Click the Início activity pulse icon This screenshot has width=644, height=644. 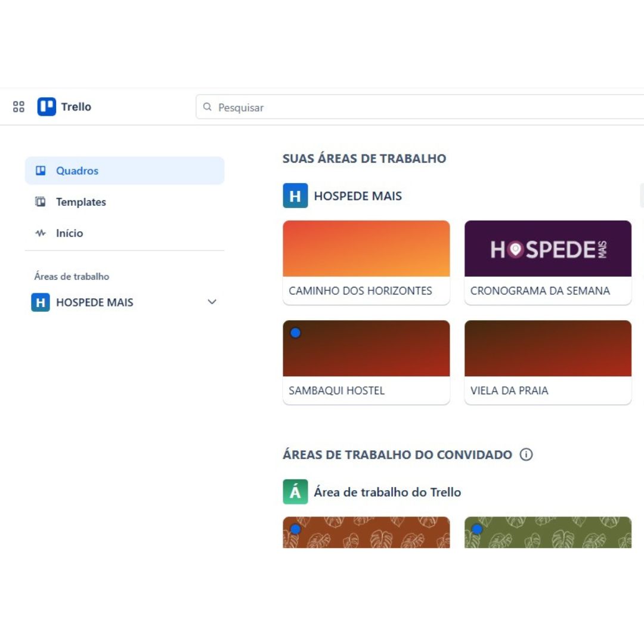(x=41, y=233)
